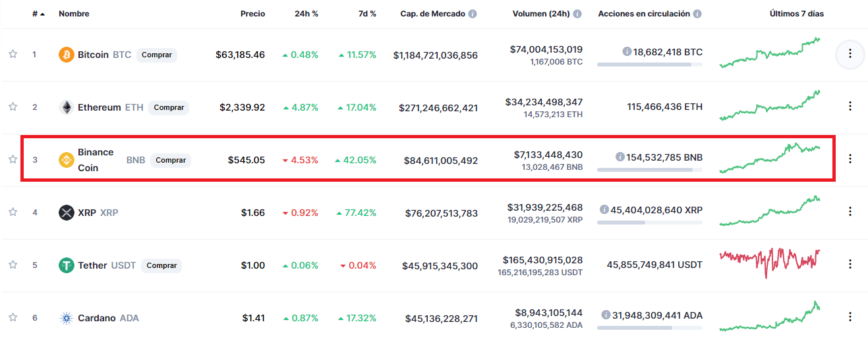Screen dimensions: 868x343
Task: Open XRP's 7-day sparkline chart
Action: click(x=770, y=211)
